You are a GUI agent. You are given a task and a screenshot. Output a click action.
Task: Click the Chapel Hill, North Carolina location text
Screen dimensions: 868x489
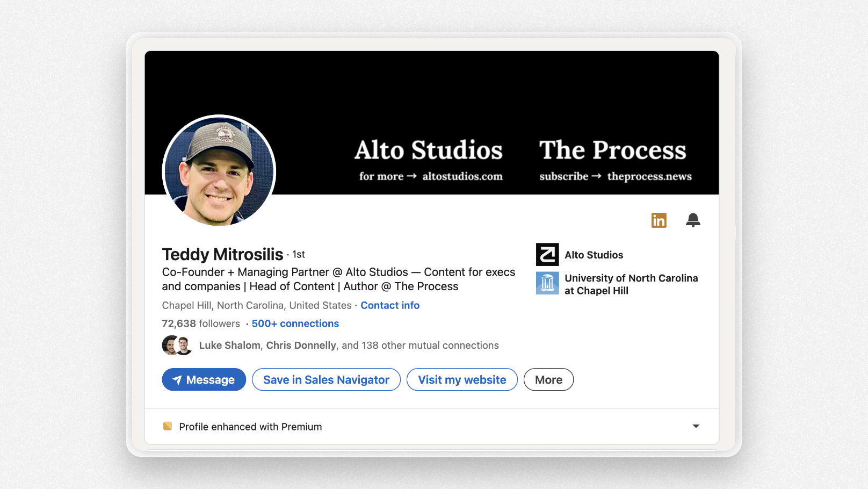coord(257,305)
